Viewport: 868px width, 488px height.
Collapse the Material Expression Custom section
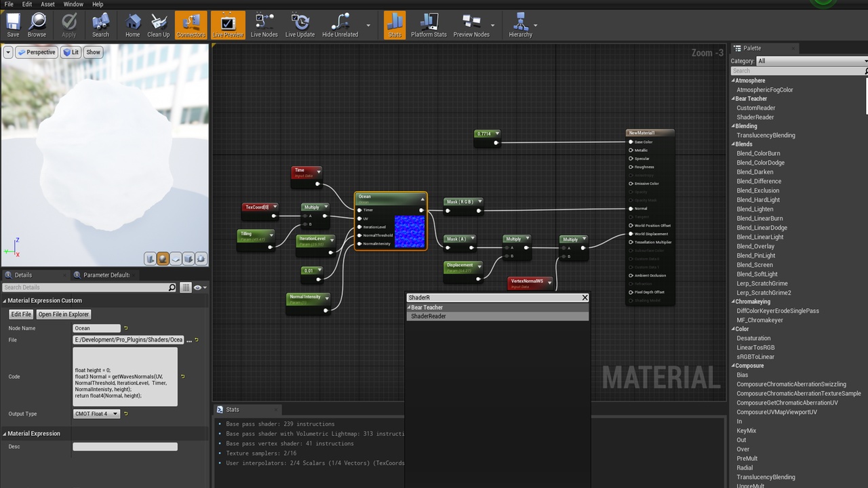(x=4, y=301)
